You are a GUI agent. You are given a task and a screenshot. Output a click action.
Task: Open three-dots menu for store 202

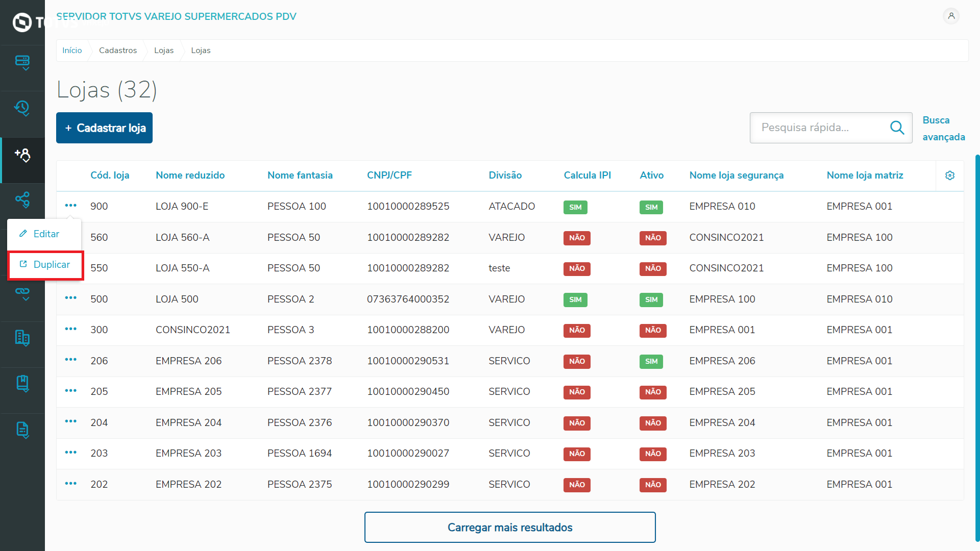[x=71, y=483]
